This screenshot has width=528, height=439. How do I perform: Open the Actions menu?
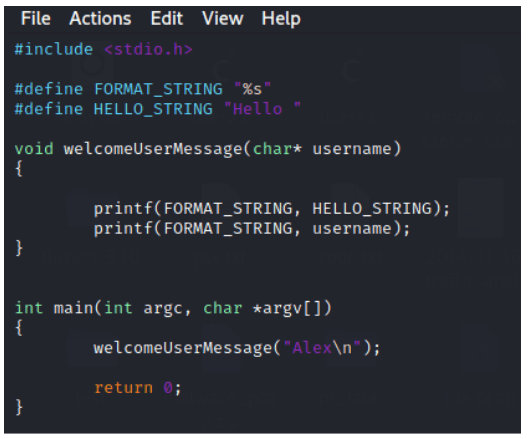[x=100, y=18]
